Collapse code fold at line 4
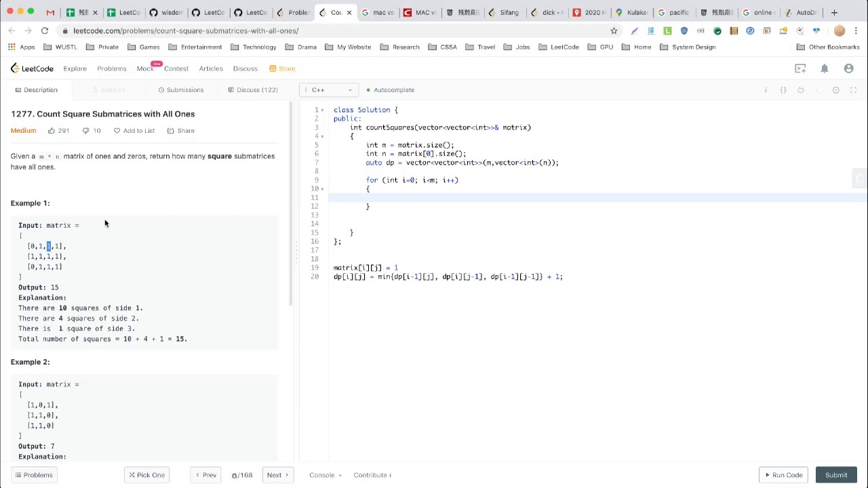The width and height of the screenshot is (868, 488). 323,136
